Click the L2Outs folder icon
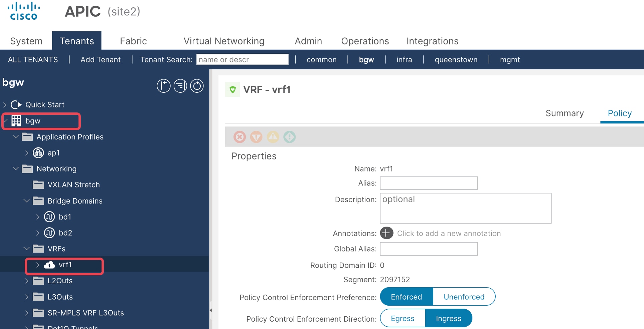644x329 pixels. coord(38,281)
